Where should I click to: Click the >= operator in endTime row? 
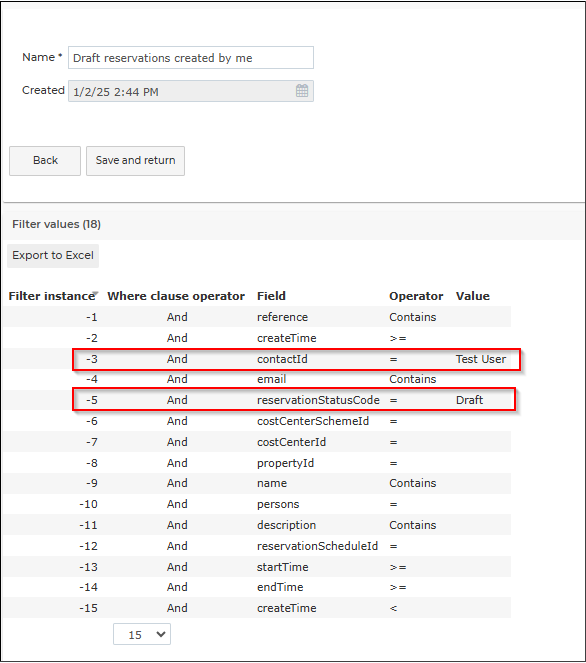pos(397,587)
